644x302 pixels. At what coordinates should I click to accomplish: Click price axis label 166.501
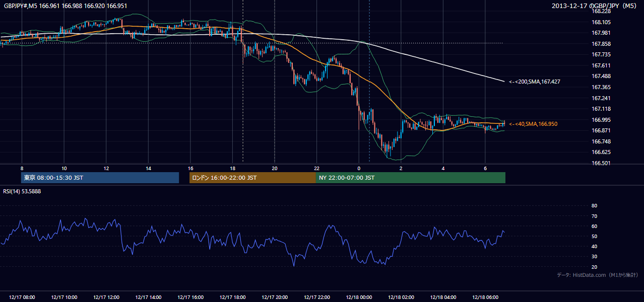601,163
